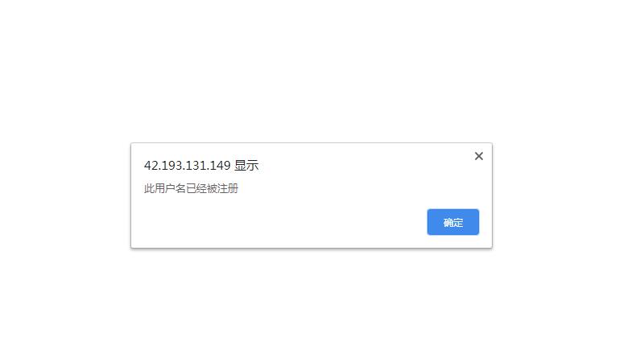The image size is (644, 358).
Task: Click the message 此用户名已经被注册
Action: click(x=191, y=188)
